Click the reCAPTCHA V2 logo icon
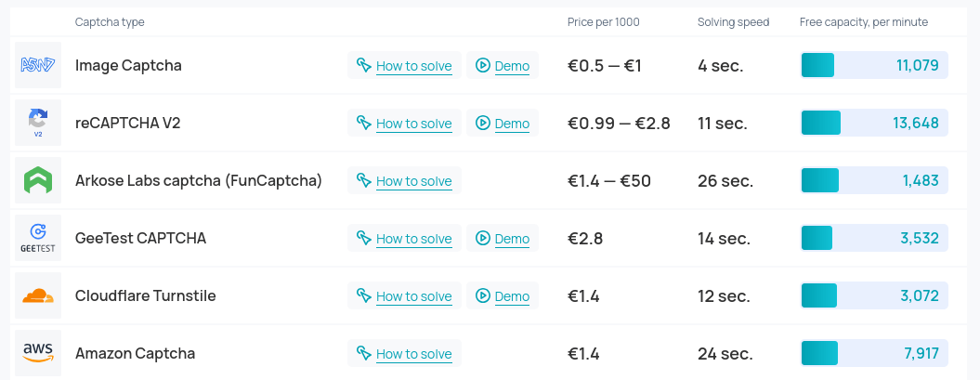 tap(38, 123)
